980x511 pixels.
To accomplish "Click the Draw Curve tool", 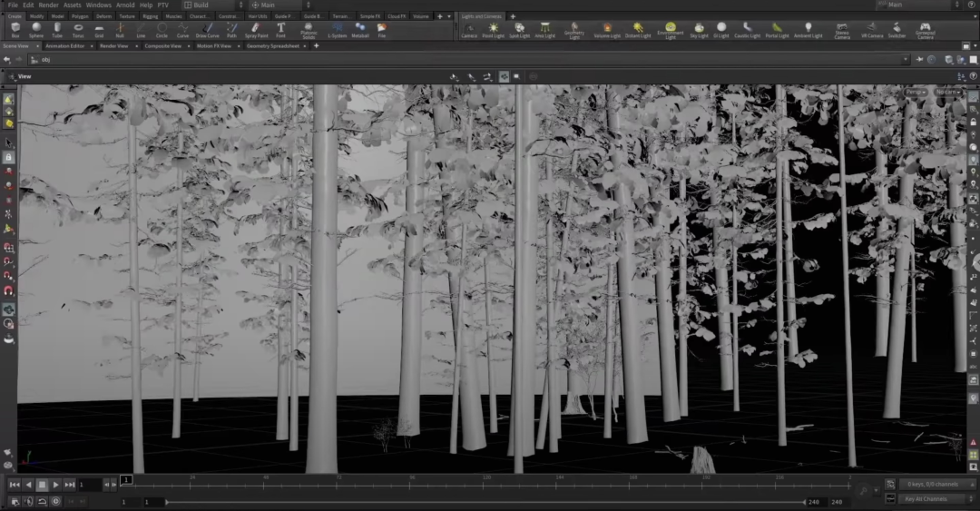I will (208, 30).
